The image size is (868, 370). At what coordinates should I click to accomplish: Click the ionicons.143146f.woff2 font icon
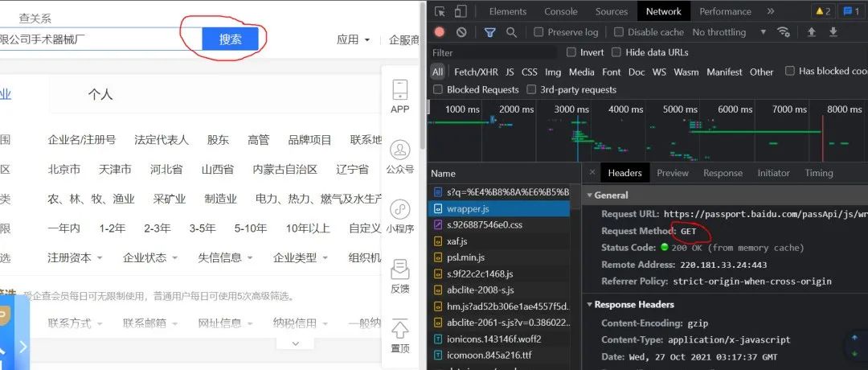(x=438, y=339)
